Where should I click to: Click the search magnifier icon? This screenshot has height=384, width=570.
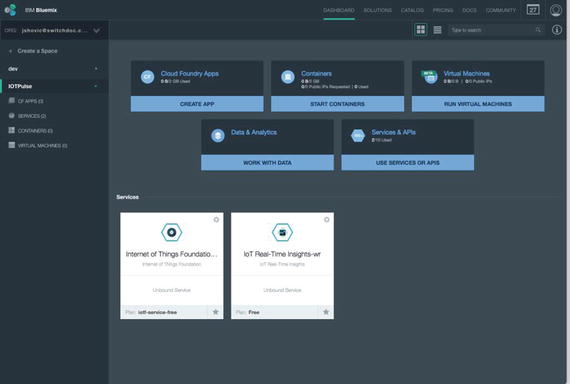coord(538,30)
